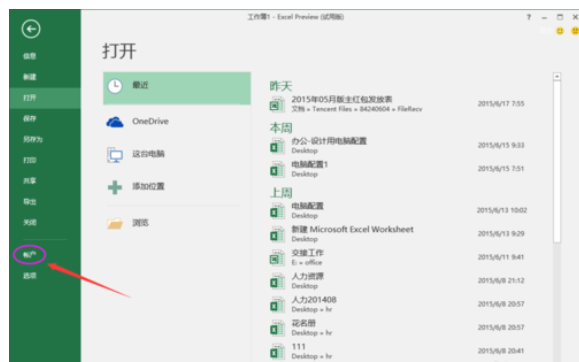This screenshot has height=362, width=579.
Task: Click Excel icon beside 人力资源
Action: pyautogui.click(x=277, y=281)
